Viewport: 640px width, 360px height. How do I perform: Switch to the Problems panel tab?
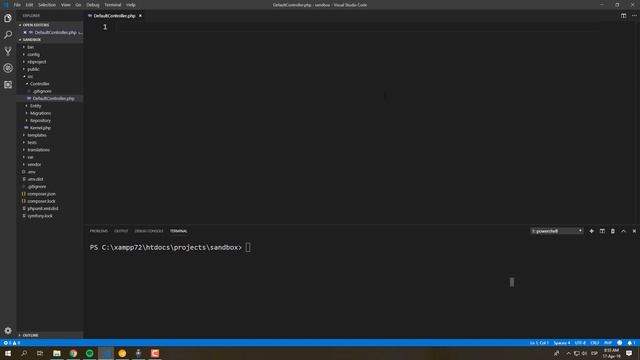click(99, 231)
